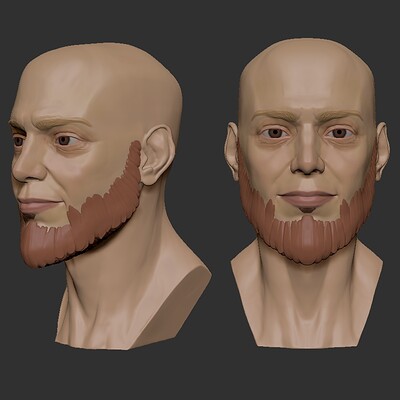Select the beard chin on the side-view head

point(38,245)
